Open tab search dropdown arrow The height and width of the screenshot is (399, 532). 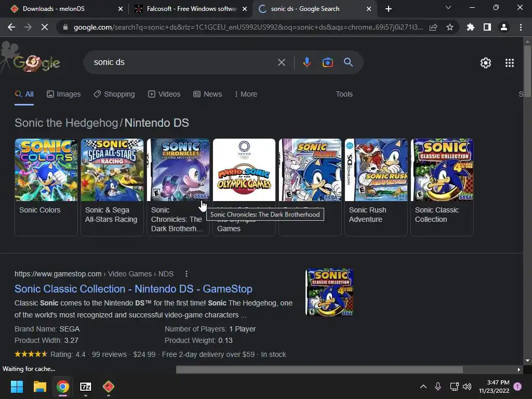coord(448,7)
